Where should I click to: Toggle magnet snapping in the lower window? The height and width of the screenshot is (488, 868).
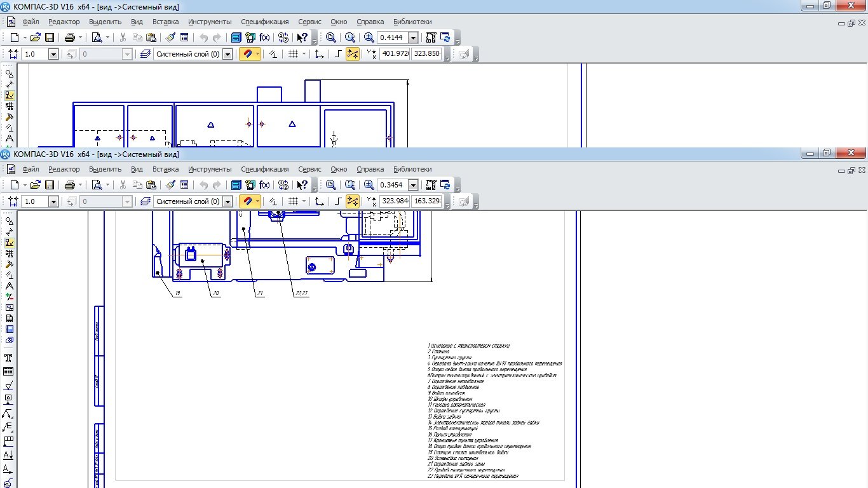point(248,201)
